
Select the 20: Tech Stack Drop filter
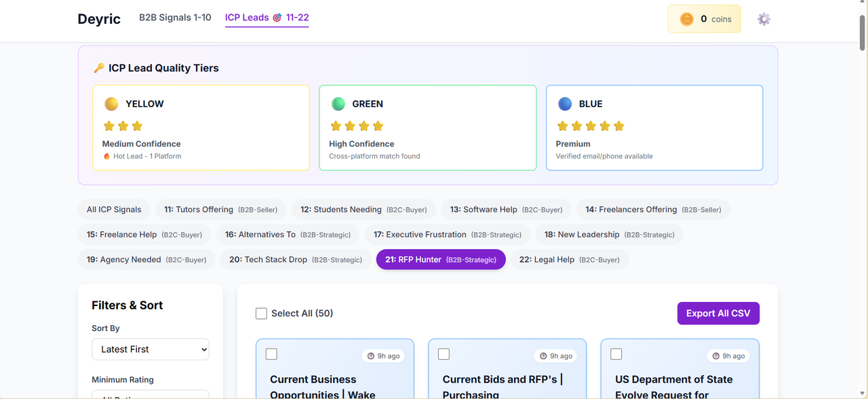click(x=296, y=260)
